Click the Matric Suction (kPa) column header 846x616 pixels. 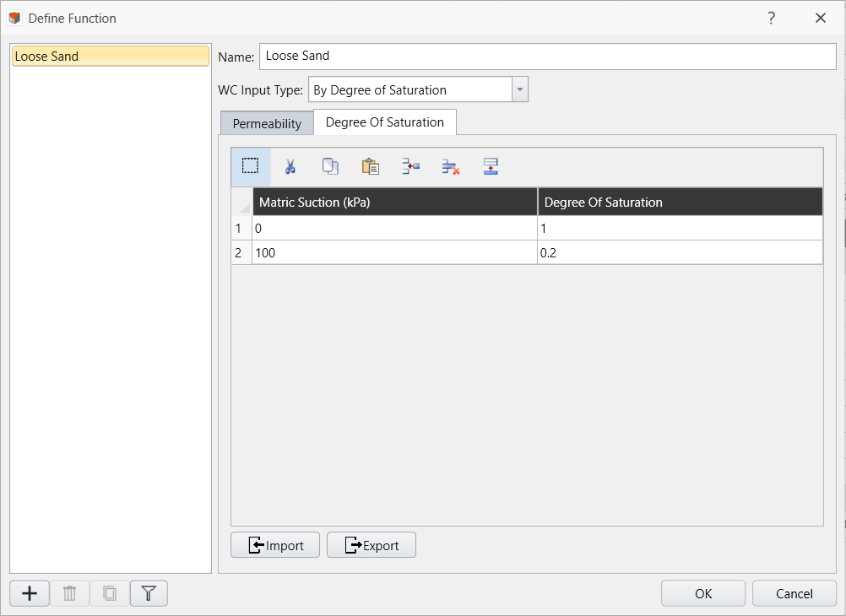click(395, 203)
